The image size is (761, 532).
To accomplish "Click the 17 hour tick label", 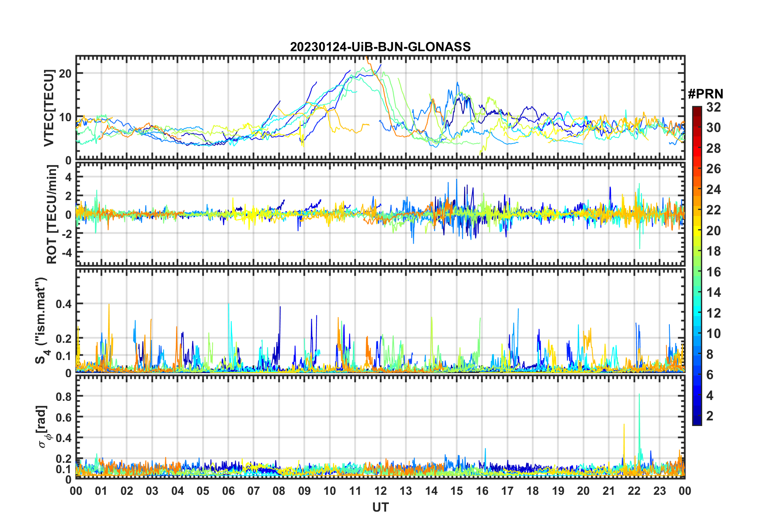I will (x=507, y=491).
